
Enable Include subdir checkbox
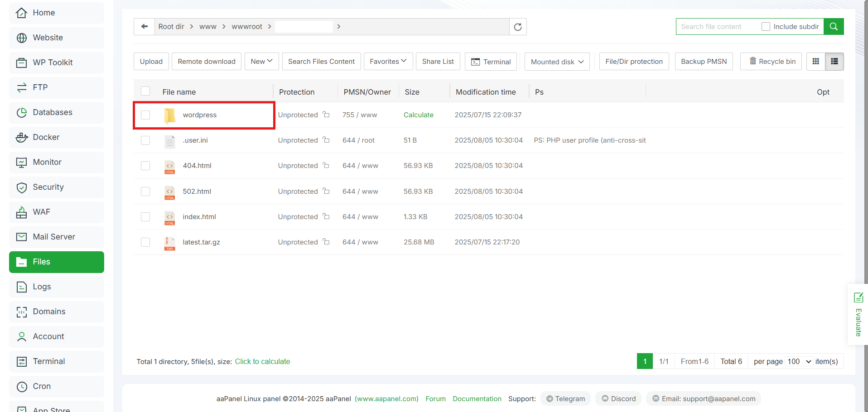point(766,27)
